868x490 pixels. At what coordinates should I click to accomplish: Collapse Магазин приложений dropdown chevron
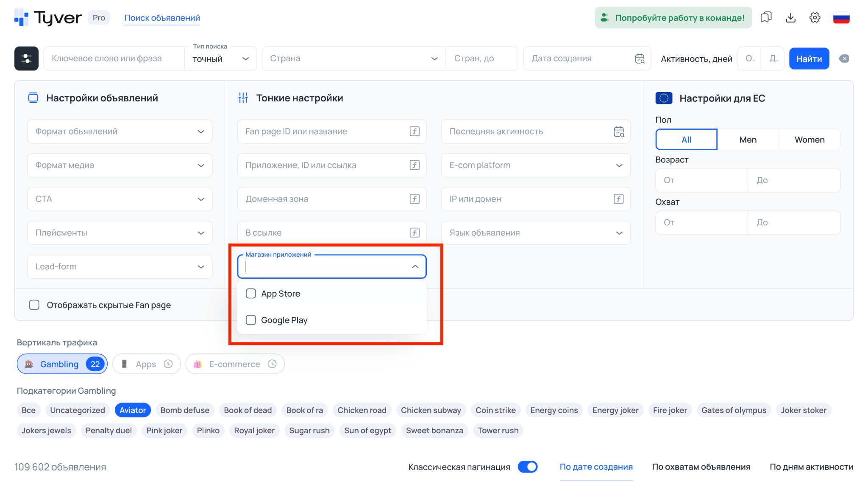click(415, 266)
